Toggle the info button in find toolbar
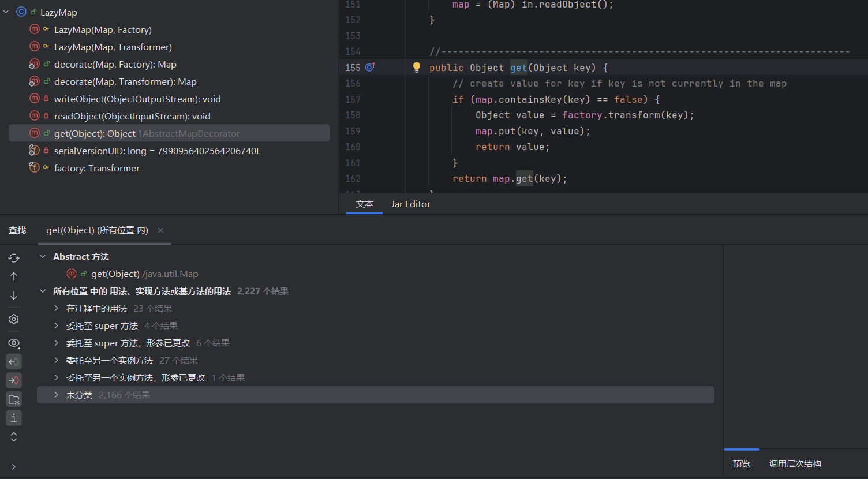Screen dimensions: 868x479 14,418
